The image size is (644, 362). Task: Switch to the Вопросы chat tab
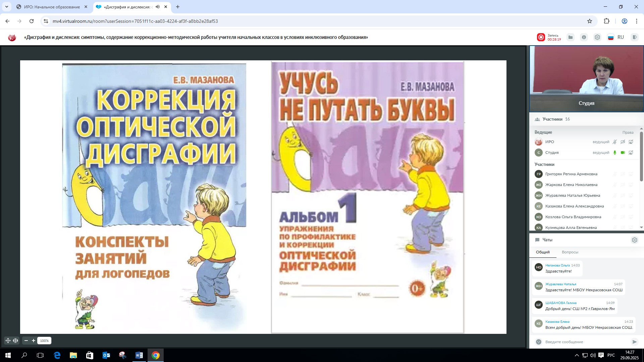570,252
